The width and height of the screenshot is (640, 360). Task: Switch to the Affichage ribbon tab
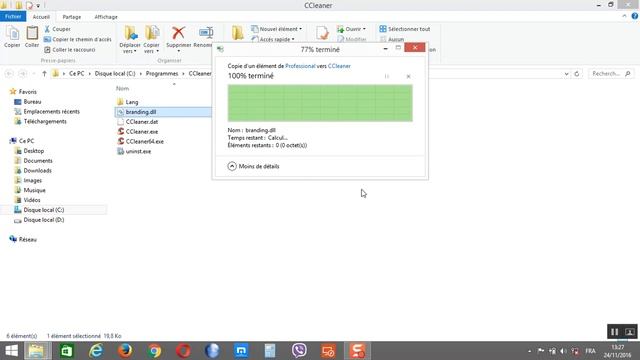106,17
